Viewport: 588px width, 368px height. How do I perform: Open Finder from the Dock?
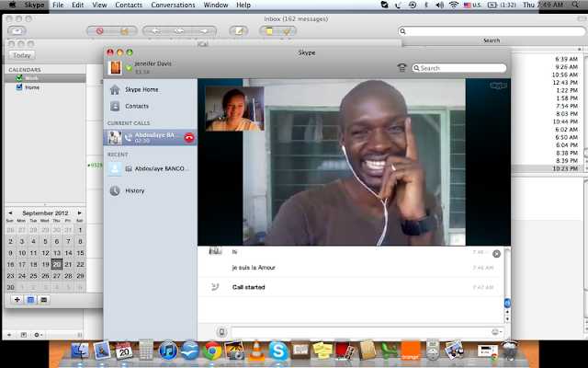pyautogui.click(x=80, y=351)
